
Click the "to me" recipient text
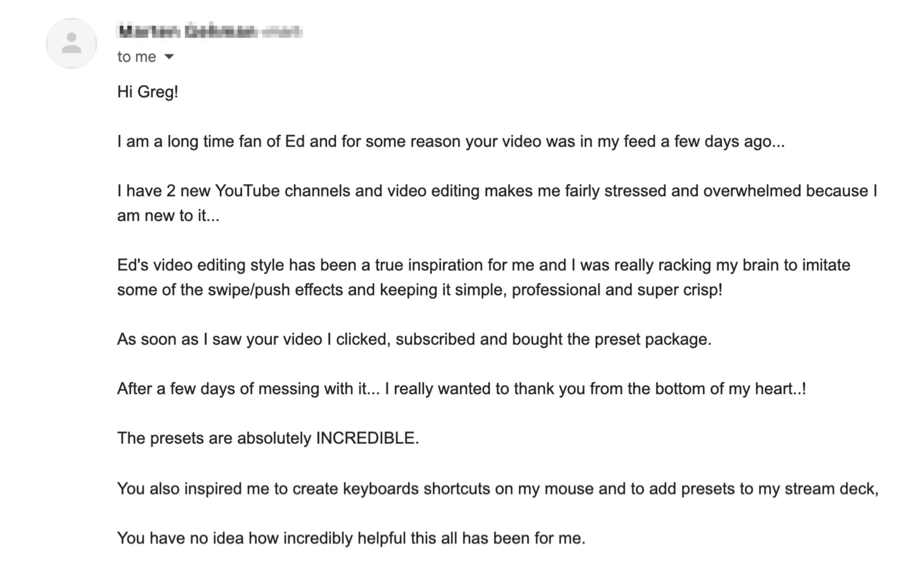[137, 57]
